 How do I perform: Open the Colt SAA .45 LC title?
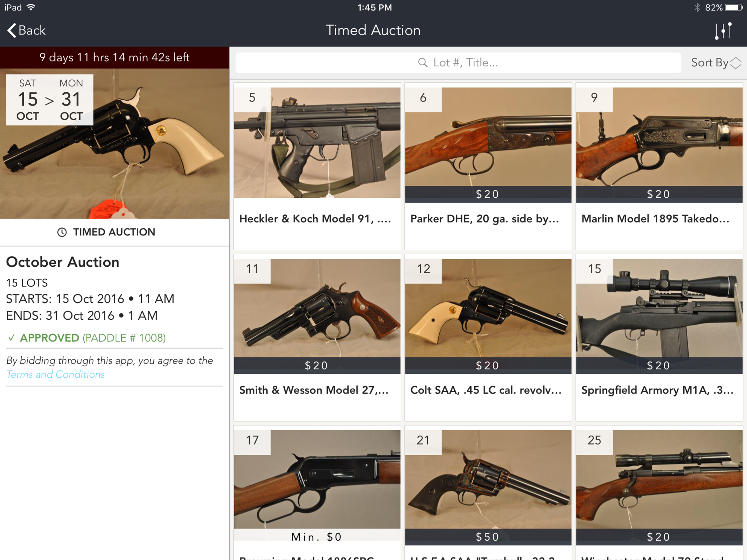click(486, 390)
